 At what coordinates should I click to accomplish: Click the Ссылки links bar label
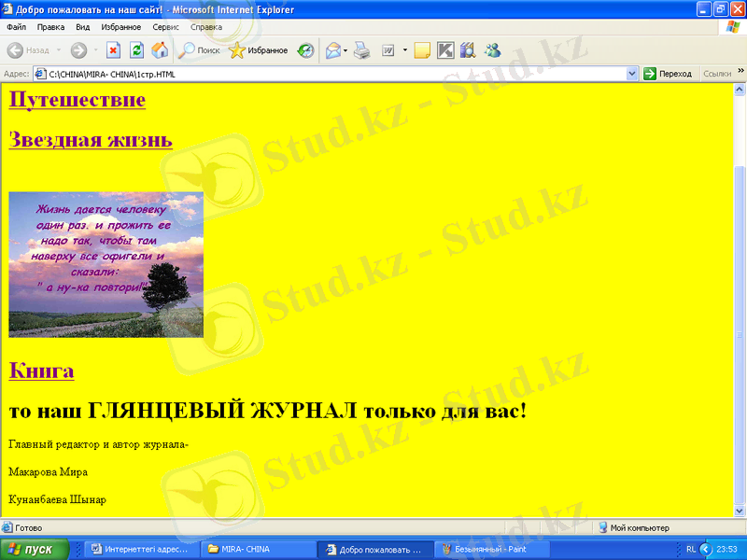tap(717, 74)
